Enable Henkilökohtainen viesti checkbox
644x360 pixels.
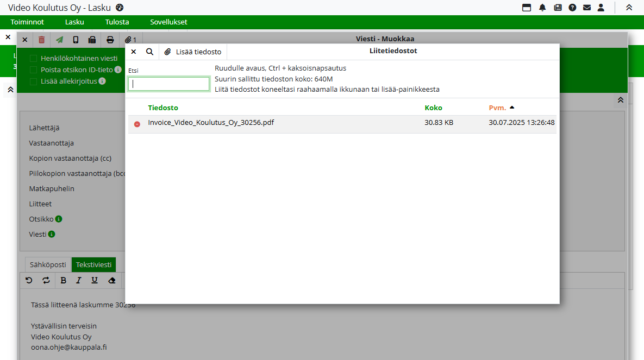pos(34,59)
